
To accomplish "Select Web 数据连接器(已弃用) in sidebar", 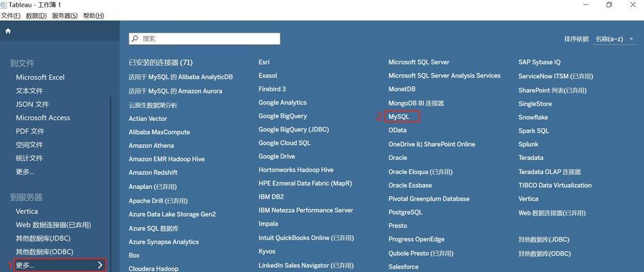I will 53,225.
